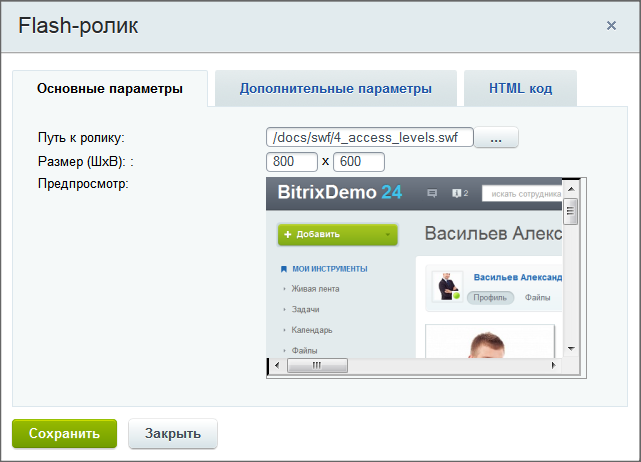Open Файлы in the preview sidebar
The image size is (641, 462).
coord(304,350)
